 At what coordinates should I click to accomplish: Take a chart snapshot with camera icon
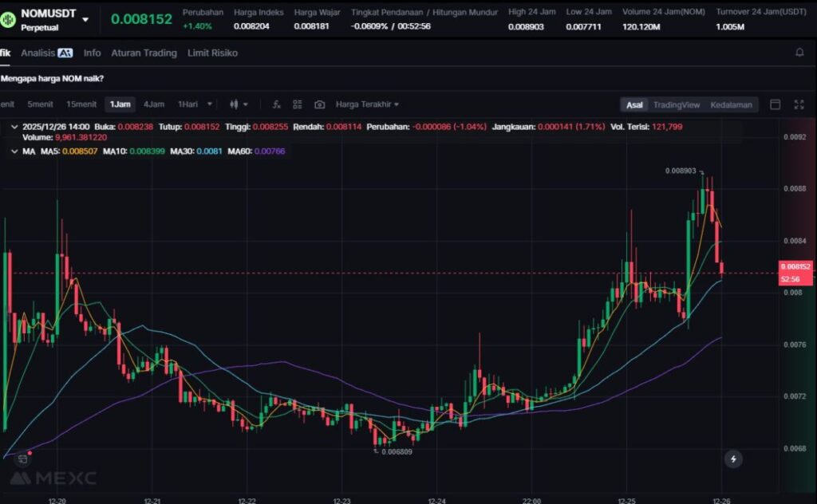[x=319, y=104]
